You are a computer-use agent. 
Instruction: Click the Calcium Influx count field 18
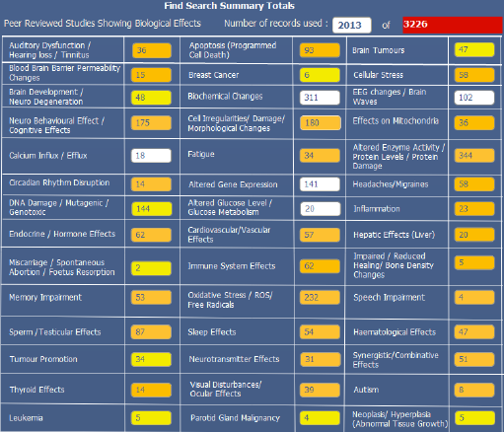(151, 156)
